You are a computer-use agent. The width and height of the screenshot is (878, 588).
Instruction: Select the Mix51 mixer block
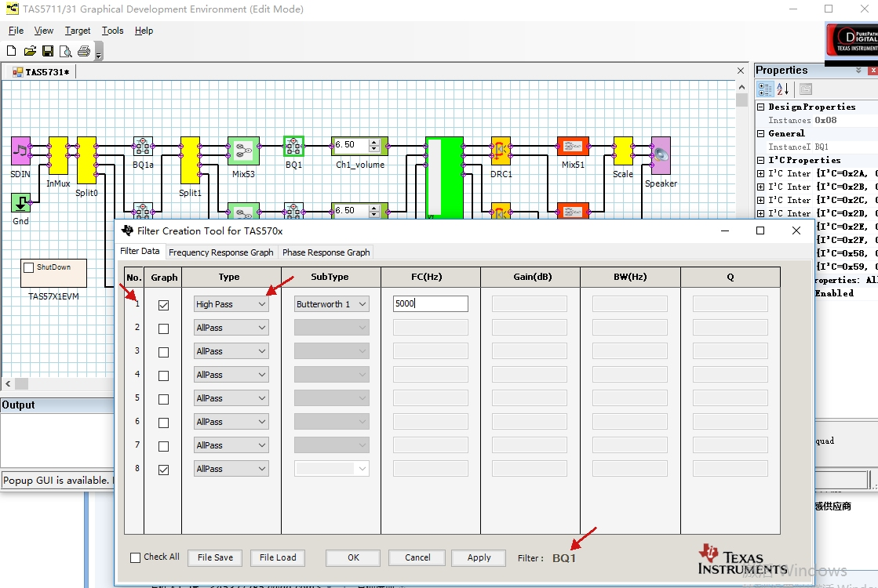click(573, 147)
